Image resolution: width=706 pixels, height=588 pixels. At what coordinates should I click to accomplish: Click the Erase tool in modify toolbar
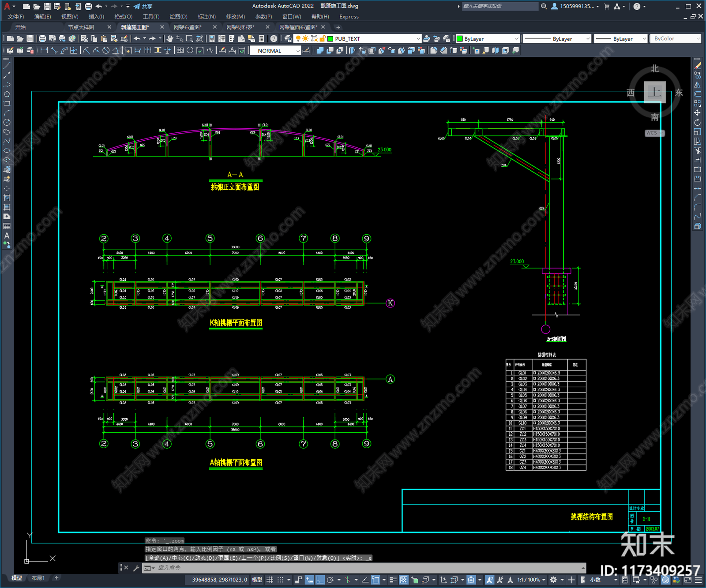pos(698,66)
